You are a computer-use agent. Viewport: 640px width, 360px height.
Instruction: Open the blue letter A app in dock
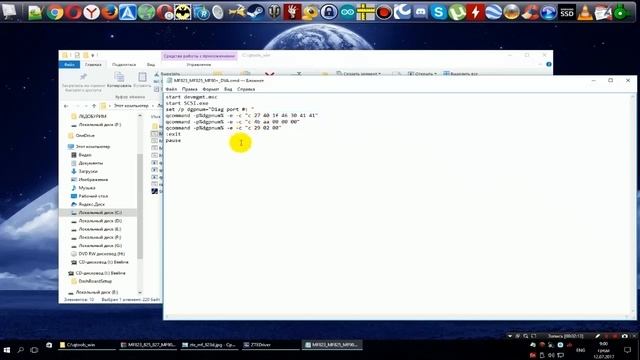(x=128, y=12)
